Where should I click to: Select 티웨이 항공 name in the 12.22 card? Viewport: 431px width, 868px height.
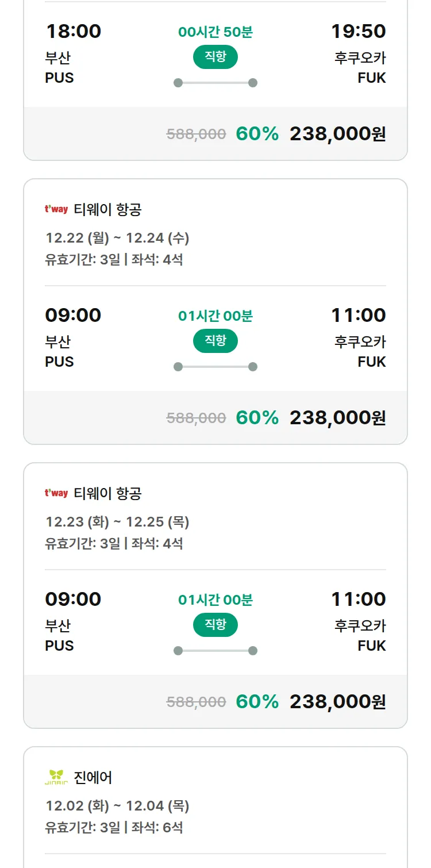tap(107, 210)
